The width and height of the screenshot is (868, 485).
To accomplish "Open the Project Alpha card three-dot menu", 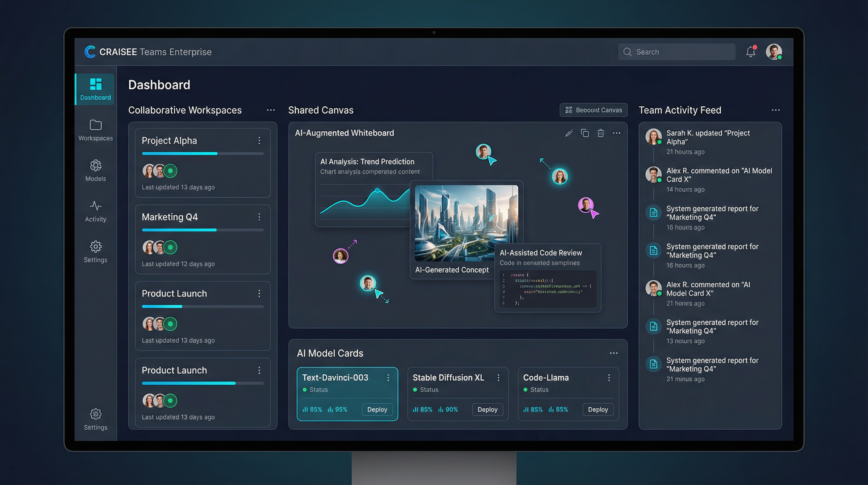I will [259, 141].
